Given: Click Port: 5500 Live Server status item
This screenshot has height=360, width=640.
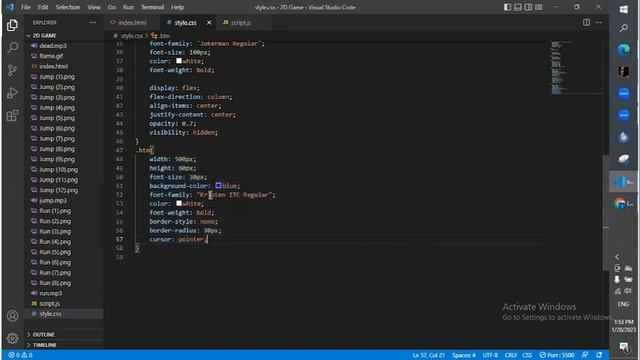Looking at the screenshot, I should click(x=557, y=355).
